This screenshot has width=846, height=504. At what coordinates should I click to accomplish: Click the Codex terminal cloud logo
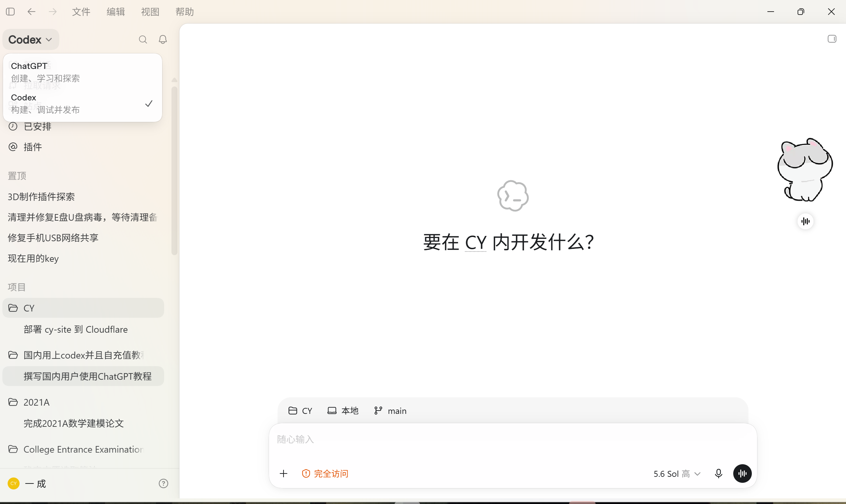pos(513,196)
